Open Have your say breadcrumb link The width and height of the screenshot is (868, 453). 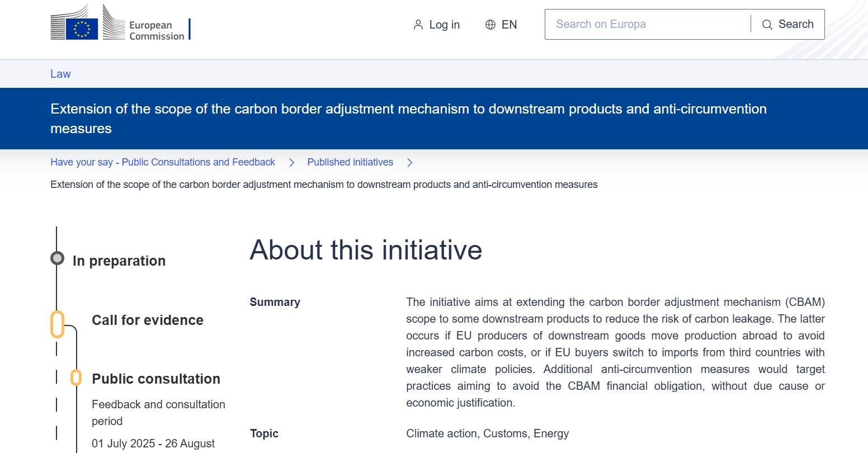(x=163, y=162)
